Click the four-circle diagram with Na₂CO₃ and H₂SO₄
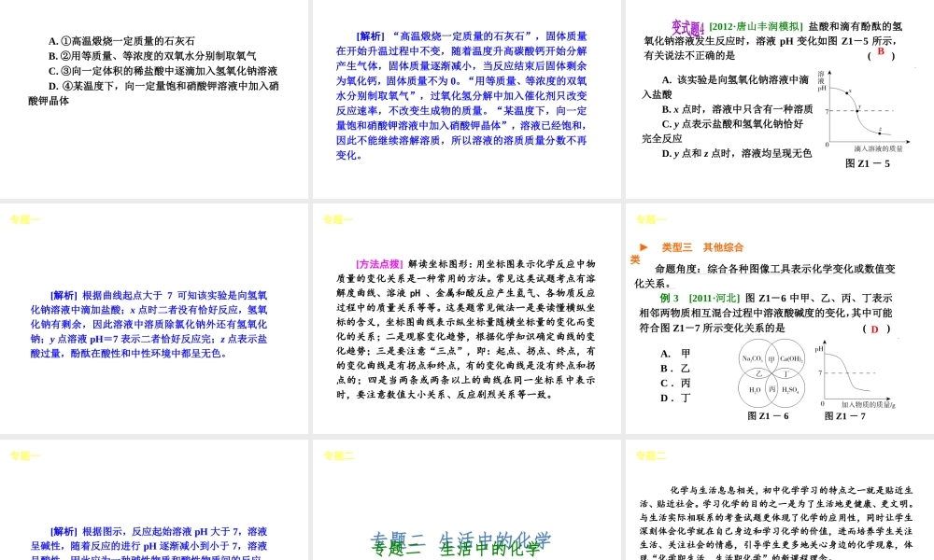Screen dimensions: 934x560 [x=772, y=373]
